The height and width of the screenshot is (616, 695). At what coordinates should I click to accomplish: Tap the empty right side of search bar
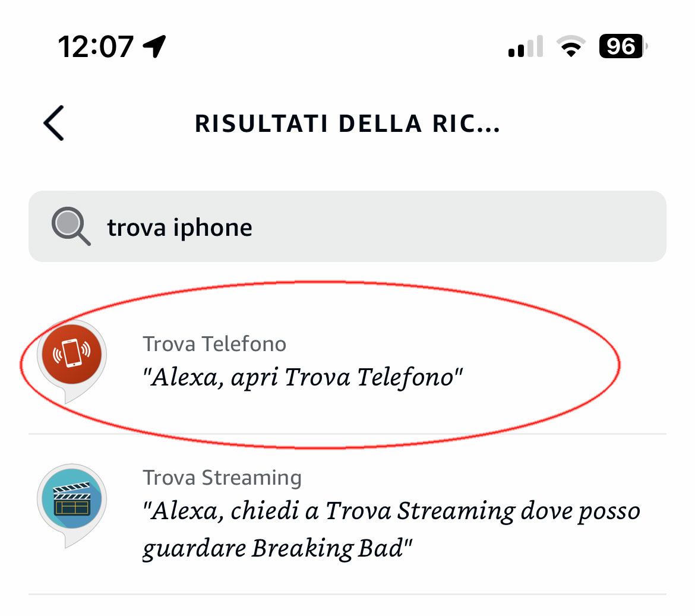(x=535, y=226)
